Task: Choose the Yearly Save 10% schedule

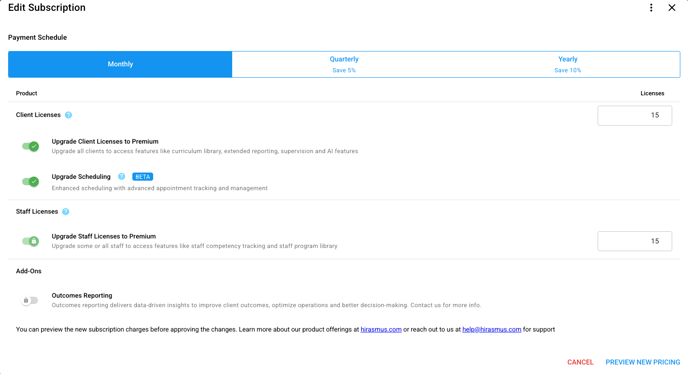Action: coord(568,64)
